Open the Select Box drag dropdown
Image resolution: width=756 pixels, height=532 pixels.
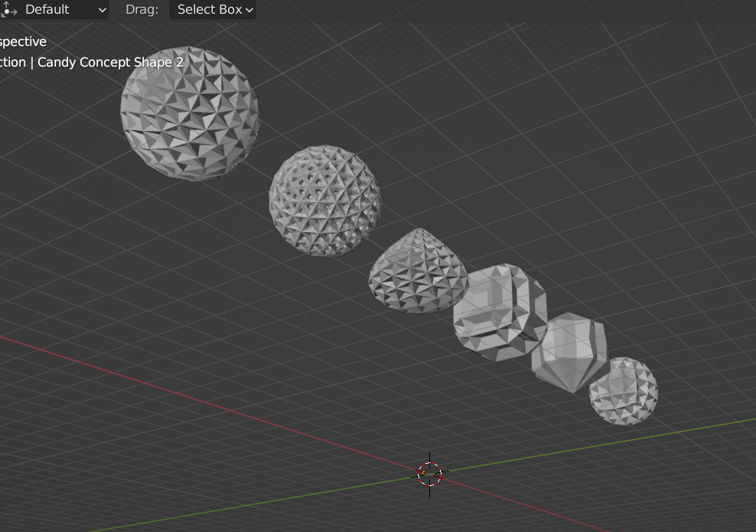click(213, 10)
